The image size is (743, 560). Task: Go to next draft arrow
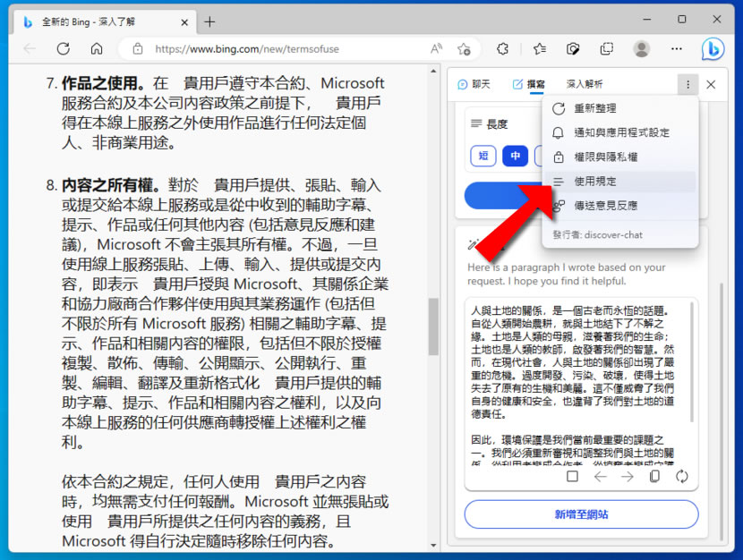(628, 477)
